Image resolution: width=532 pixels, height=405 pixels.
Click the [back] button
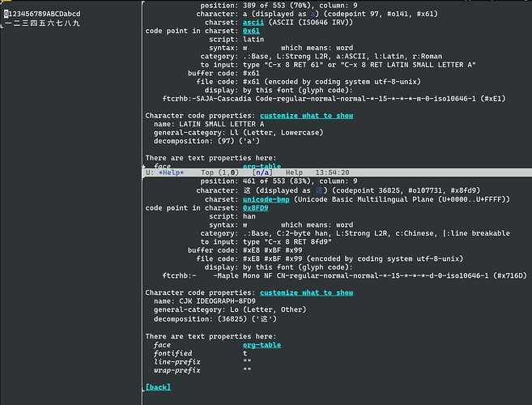pos(158,387)
